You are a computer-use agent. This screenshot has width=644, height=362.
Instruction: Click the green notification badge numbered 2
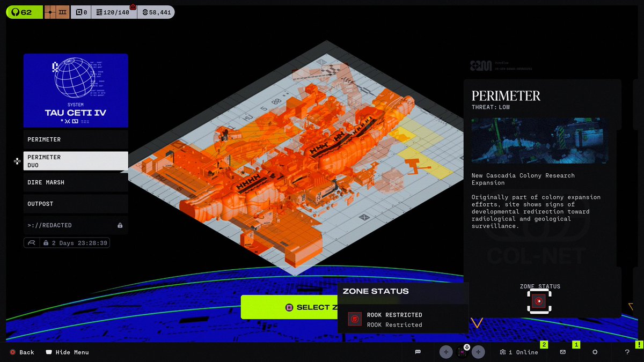click(x=544, y=345)
